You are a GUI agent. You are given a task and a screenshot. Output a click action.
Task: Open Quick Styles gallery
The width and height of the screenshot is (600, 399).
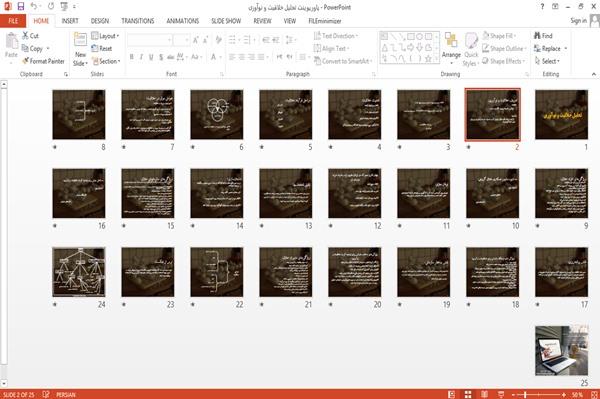pyautogui.click(x=471, y=50)
